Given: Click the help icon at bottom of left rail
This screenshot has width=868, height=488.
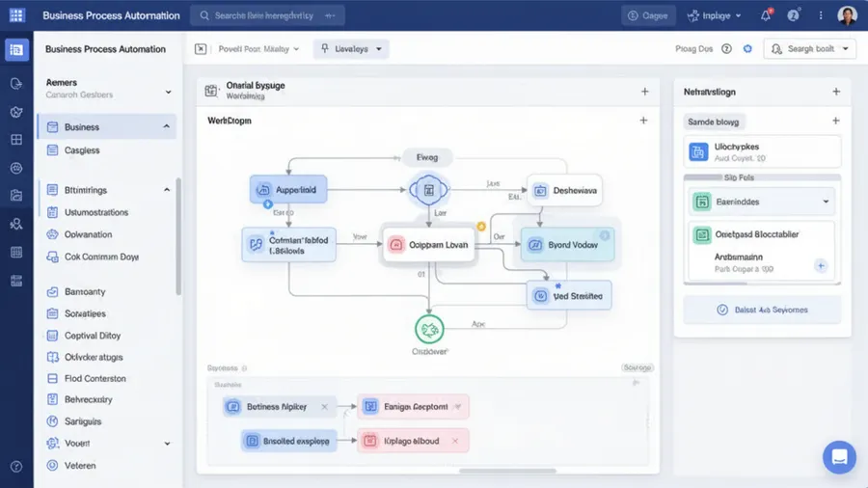Looking at the screenshot, I should coord(16,467).
